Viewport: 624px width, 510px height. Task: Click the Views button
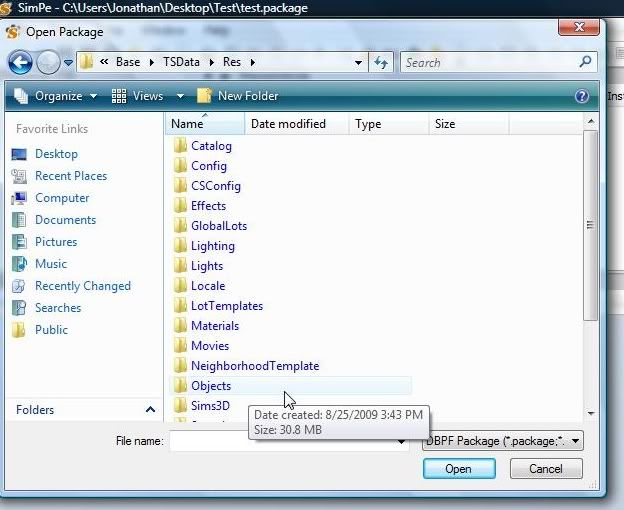tap(138, 96)
